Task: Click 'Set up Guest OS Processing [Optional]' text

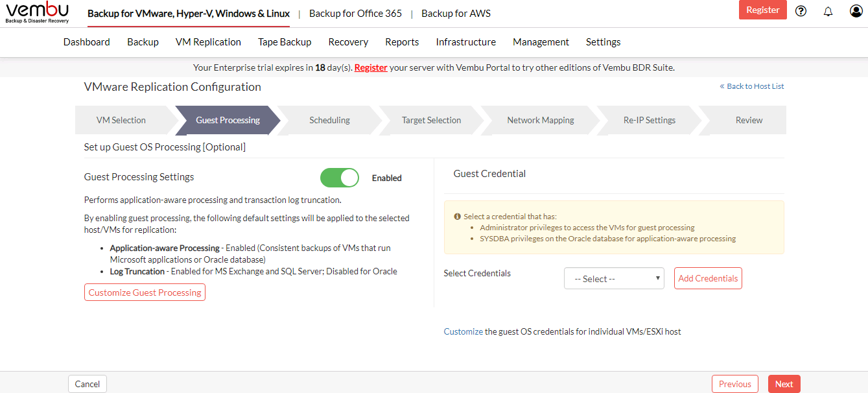Action: click(x=165, y=147)
